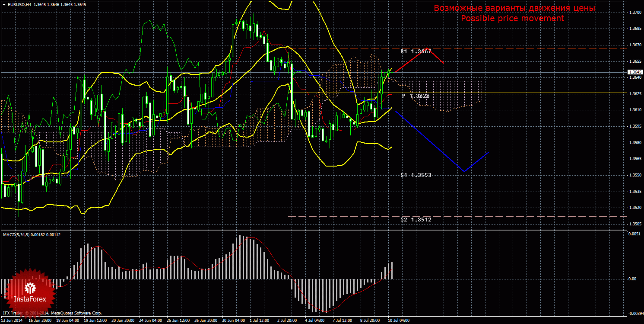Click the current price tag 1.3645
The width and height of the screenshot is (644, 324).
coord(634,72)
